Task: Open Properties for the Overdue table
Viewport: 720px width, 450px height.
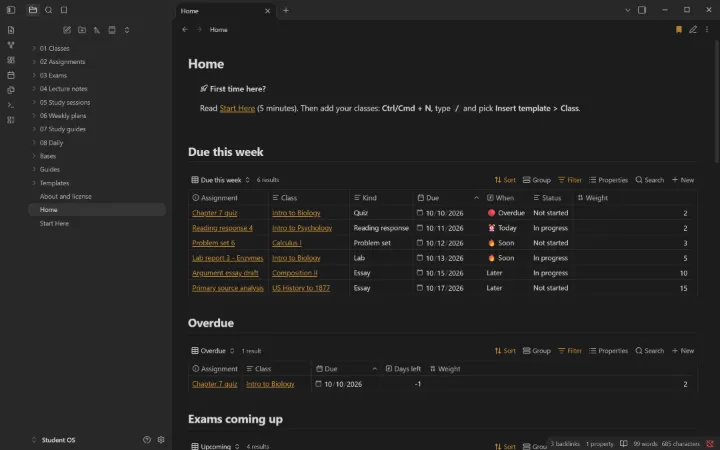Action: point(608,351)
